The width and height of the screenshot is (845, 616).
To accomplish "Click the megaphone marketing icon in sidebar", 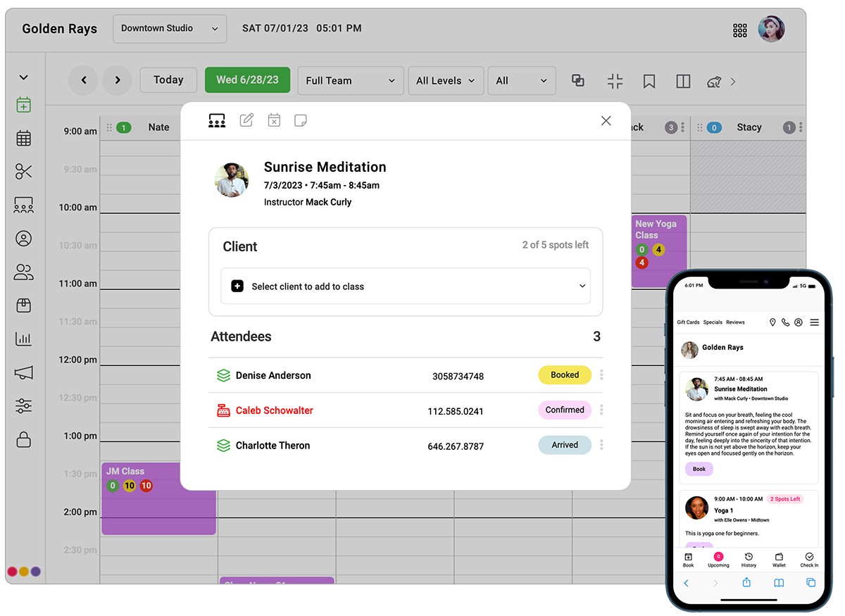I will (24, 372).
